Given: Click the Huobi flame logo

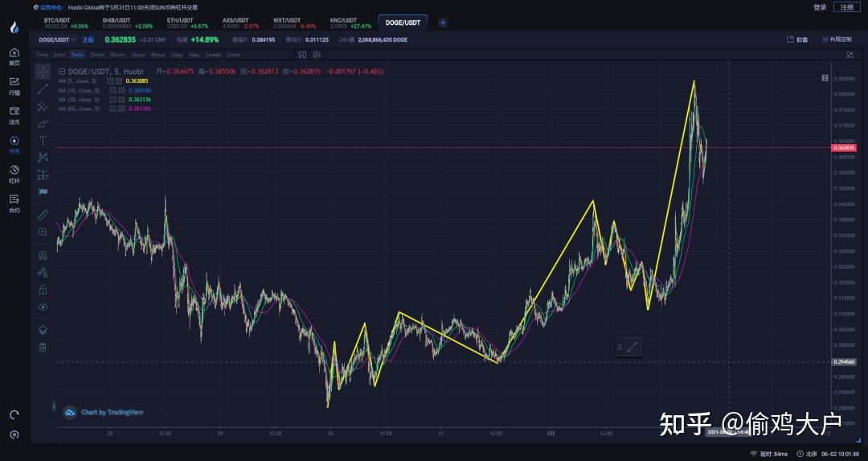Looking at the screenshot, I should 14,27.
